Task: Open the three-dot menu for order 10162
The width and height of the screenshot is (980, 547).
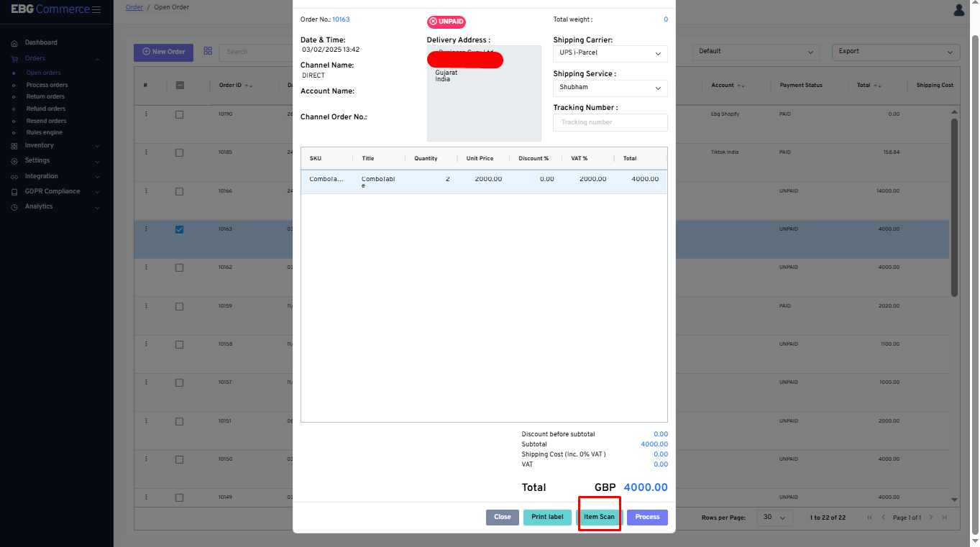Action: click(x=146, y=267)
